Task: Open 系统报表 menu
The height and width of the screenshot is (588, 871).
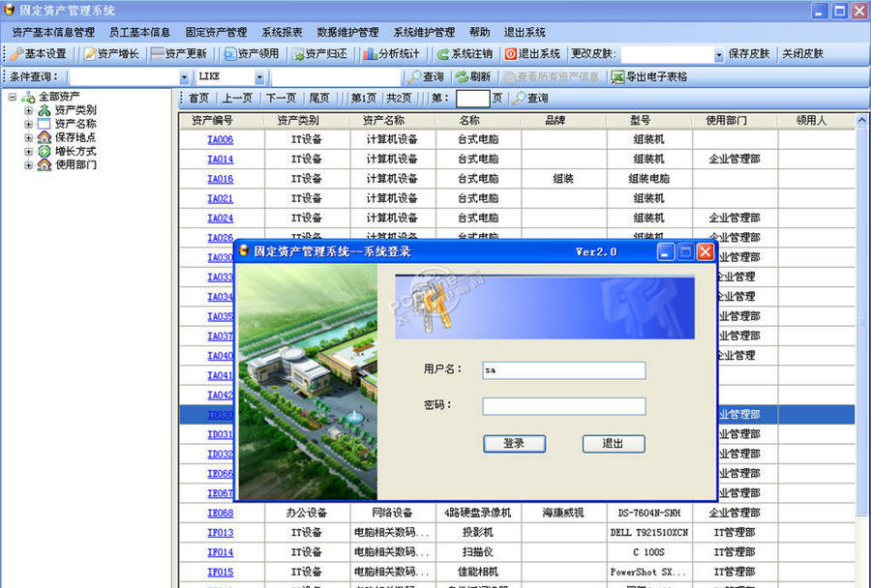Action: (283, 32)
